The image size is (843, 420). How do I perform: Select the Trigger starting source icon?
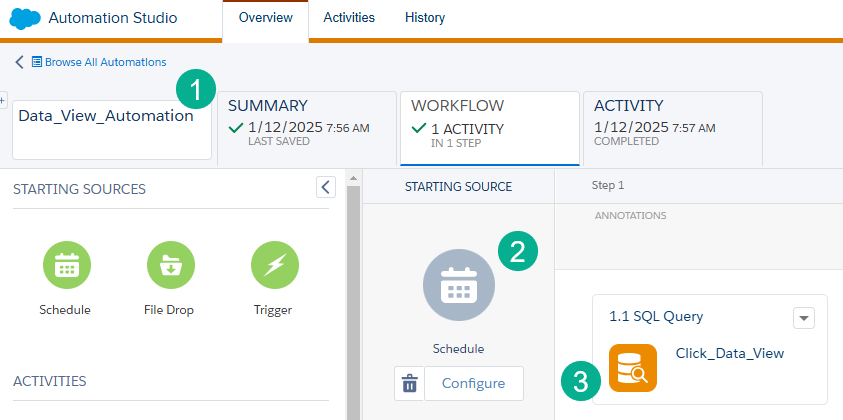273,266
